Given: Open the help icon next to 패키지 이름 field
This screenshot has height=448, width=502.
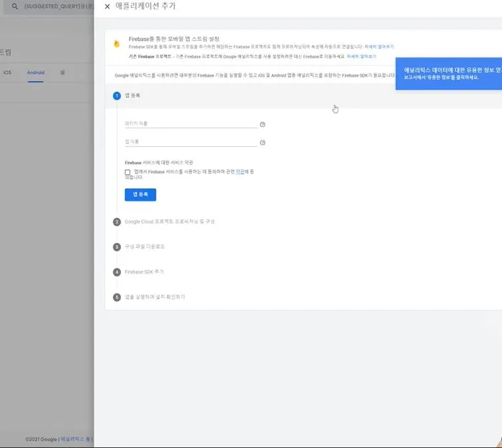Looking at the screenshot, I should pos(263,124).
